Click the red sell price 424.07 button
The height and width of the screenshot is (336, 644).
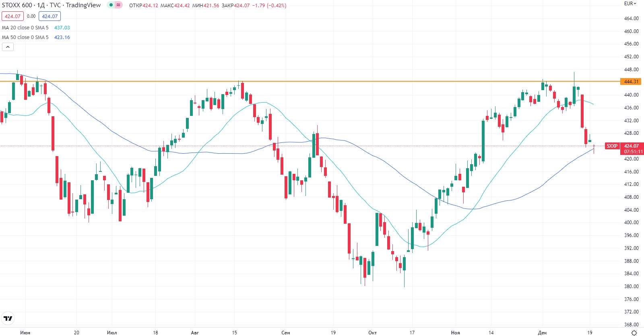pyautogui.click(x=12, y=16)
